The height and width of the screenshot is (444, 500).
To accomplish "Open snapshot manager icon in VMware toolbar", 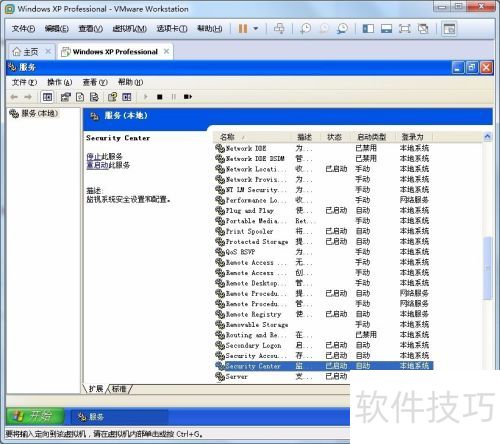I will pos(342,29).
